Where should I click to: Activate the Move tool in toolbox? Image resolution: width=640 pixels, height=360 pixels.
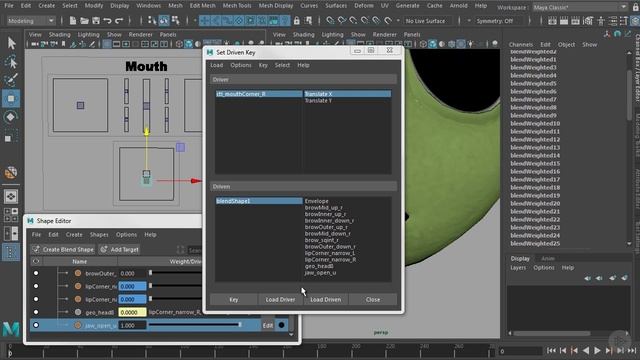click(x=11, y=98)
